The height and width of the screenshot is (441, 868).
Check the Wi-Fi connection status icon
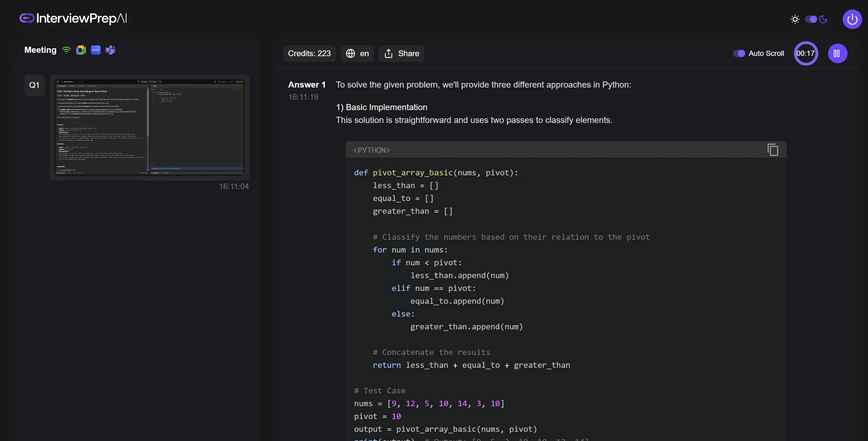click(66, 50)
